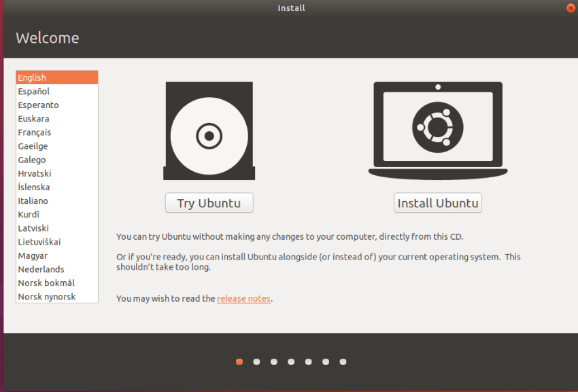Select the highlighted English language entry
The width and height of the screenshot is (578, 392).
pos(31,77)
